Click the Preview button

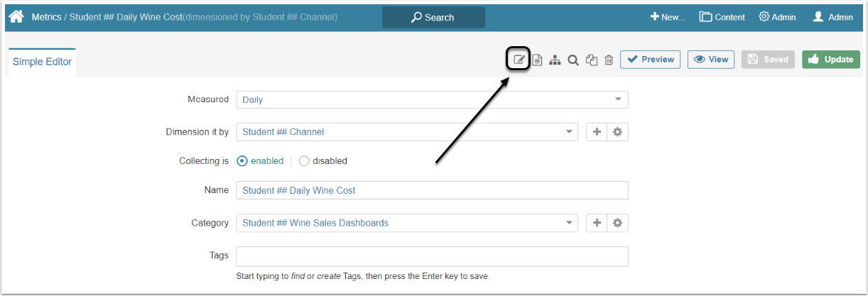point(651,60)
